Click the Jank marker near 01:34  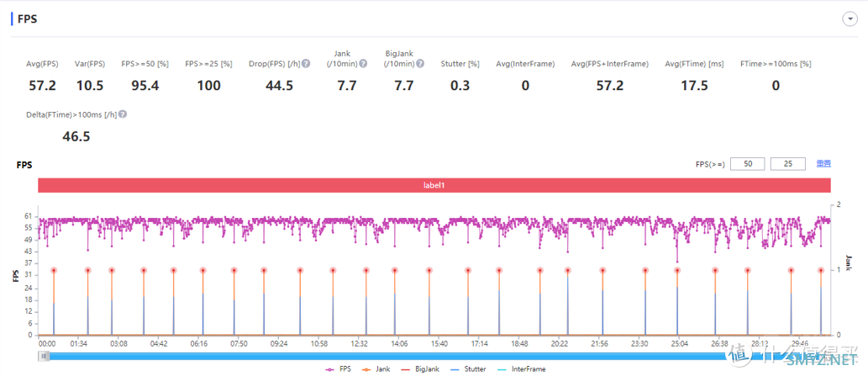pyautogui.click(x=87, y=270)
